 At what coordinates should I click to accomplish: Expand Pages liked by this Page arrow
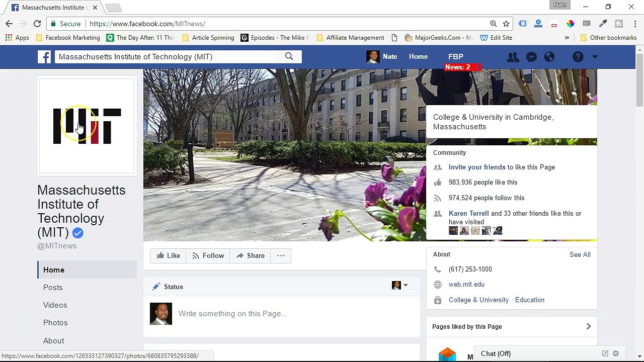point(588,327)
